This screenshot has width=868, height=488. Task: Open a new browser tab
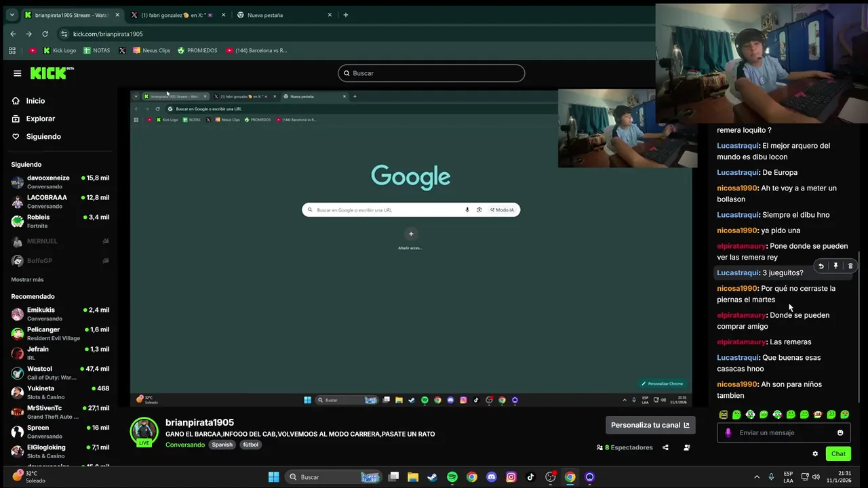pyautogui.click(x=346, y=15)
